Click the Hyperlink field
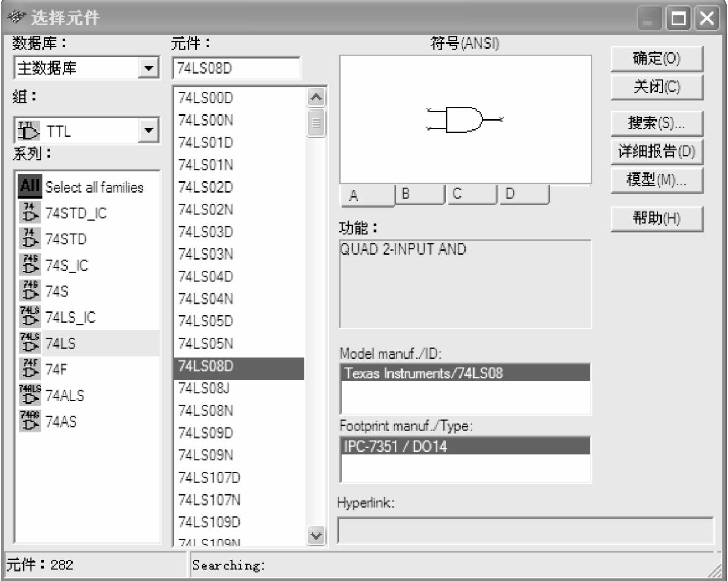Viewport: 728px width, 581px height. coord(525,531)
